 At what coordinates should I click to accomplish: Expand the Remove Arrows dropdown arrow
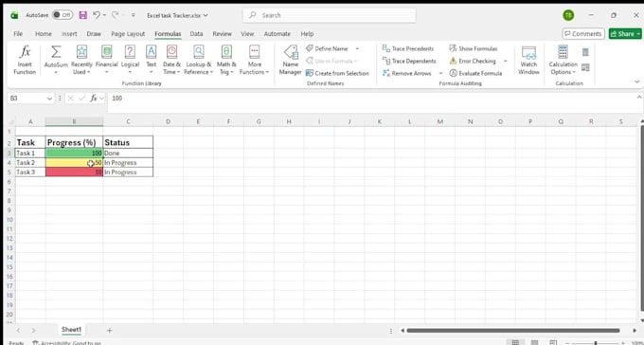440,73
